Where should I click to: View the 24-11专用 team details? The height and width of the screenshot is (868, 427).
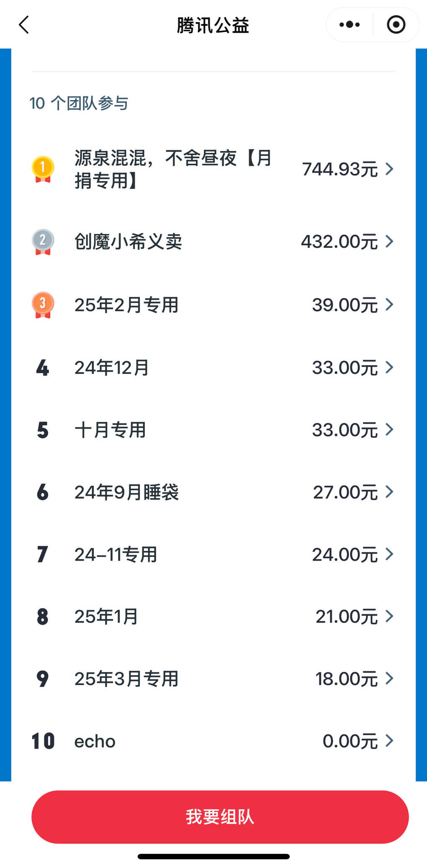pos(213,554)
